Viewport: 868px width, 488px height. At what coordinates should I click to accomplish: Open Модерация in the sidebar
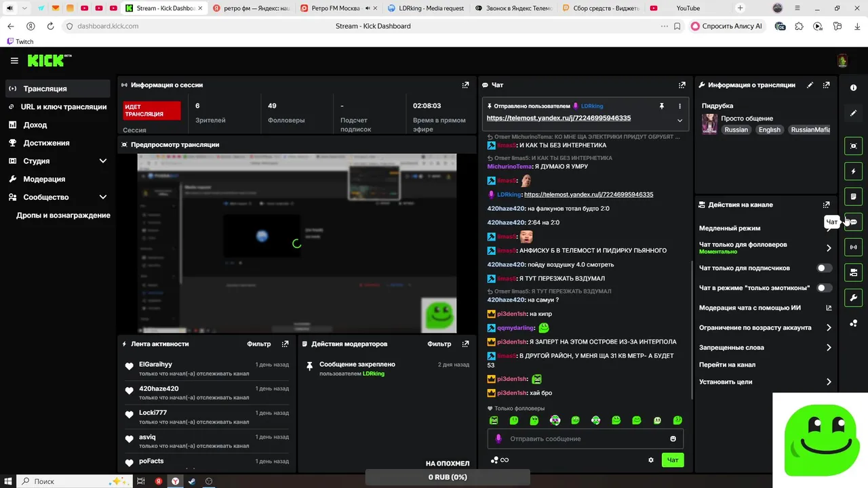(x=58, y=180)
